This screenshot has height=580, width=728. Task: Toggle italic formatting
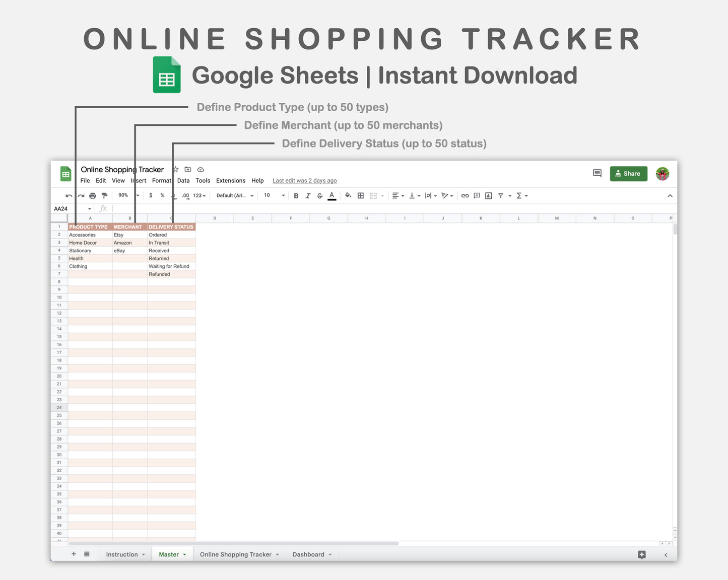[308, 195]
